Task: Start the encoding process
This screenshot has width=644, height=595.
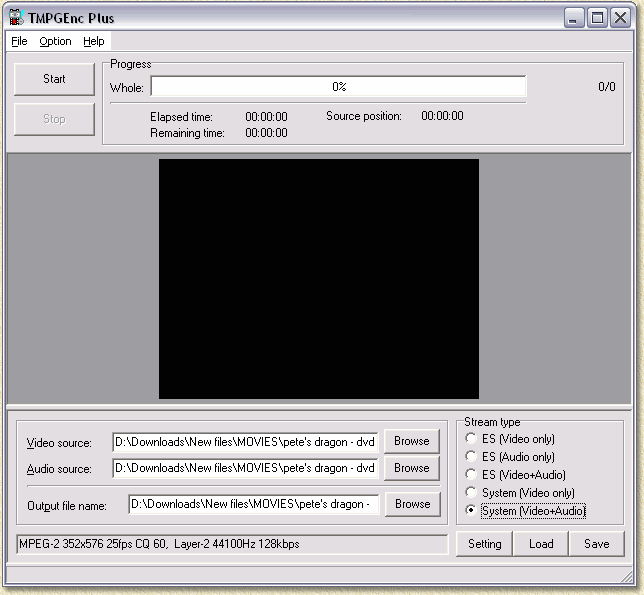Action: coord(54,79)
